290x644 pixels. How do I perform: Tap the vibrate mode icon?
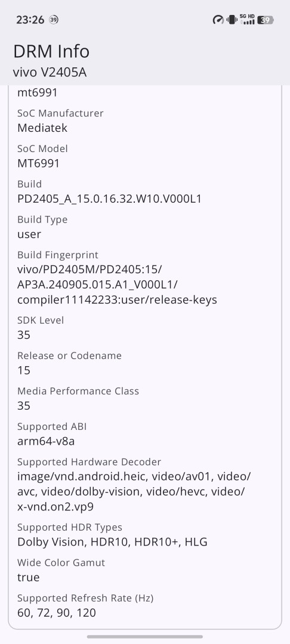tap(232, 20)
